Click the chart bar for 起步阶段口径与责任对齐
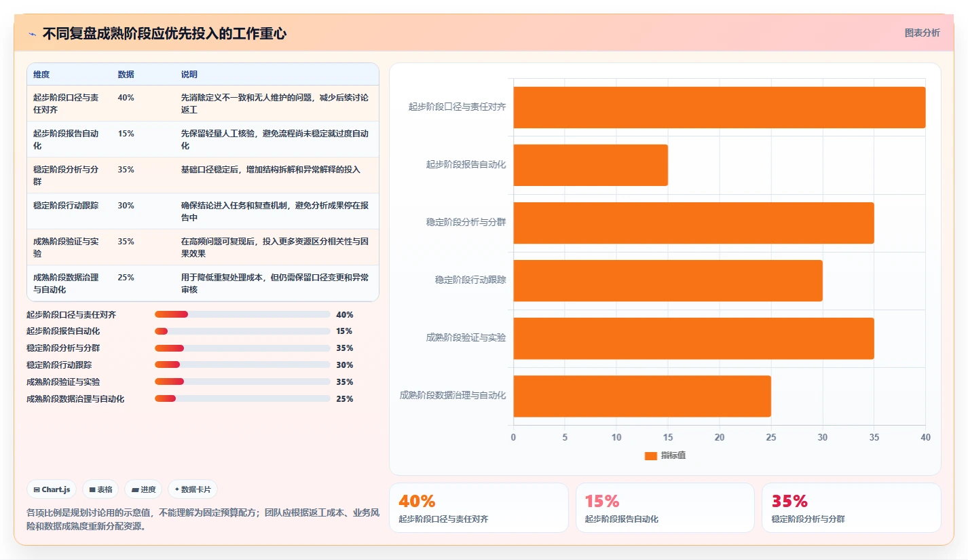 click(x=719, y=107)
